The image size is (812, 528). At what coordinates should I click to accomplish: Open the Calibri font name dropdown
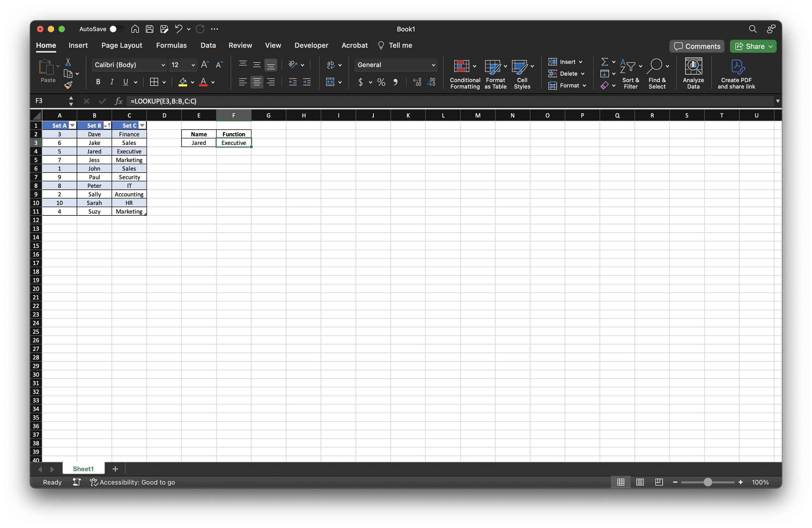point(163,65)
